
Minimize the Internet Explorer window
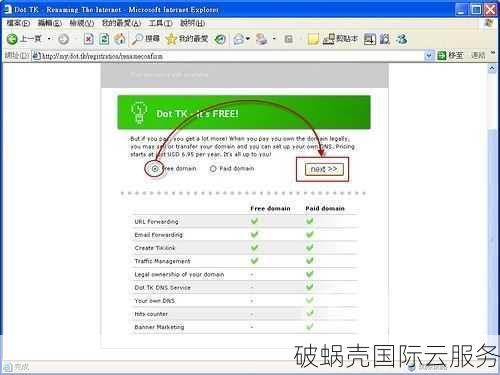(461, 9)
